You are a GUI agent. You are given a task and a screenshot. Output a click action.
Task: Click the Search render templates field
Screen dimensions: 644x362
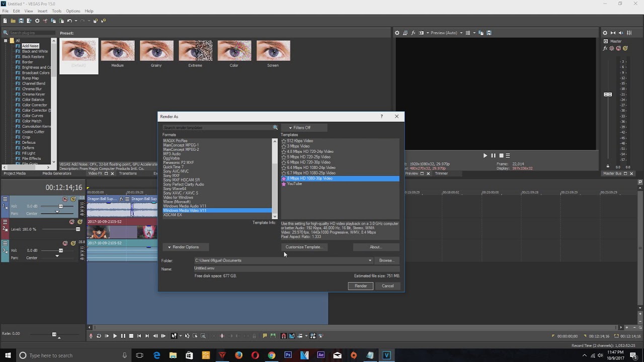(217, 128)
